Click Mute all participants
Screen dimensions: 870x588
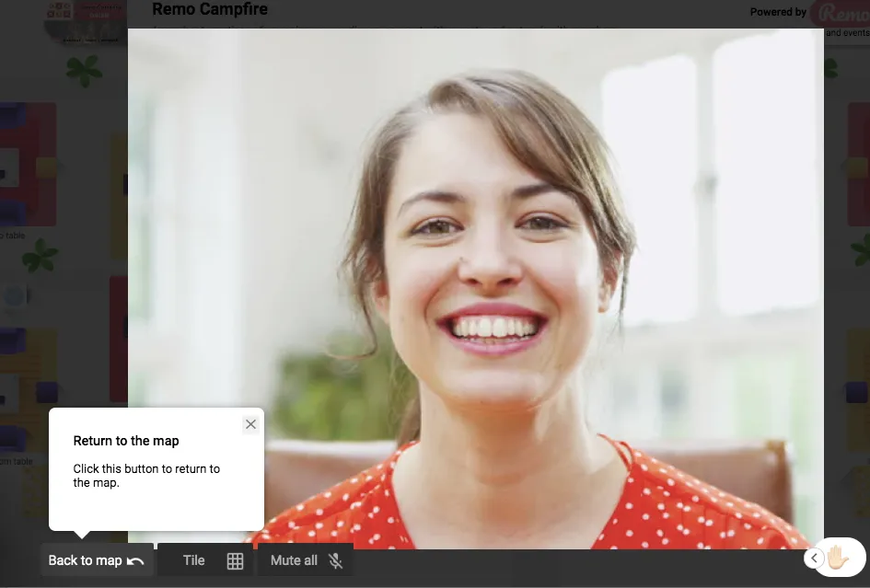[306, 560]
